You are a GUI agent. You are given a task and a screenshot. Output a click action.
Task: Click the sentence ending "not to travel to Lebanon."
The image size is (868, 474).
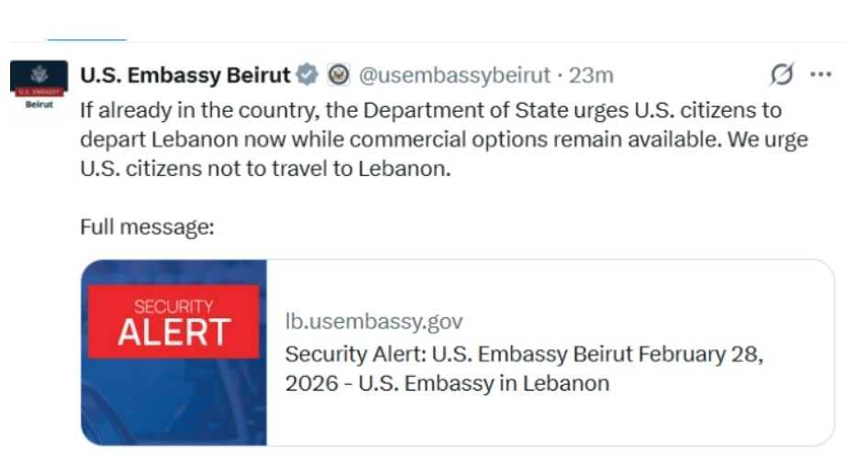[x=266, y=170]
